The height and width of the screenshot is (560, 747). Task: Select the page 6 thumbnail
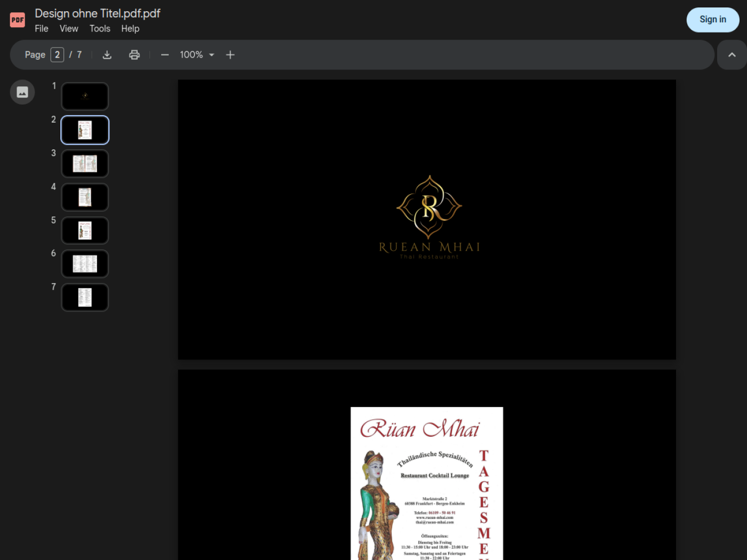coord(85,264)
